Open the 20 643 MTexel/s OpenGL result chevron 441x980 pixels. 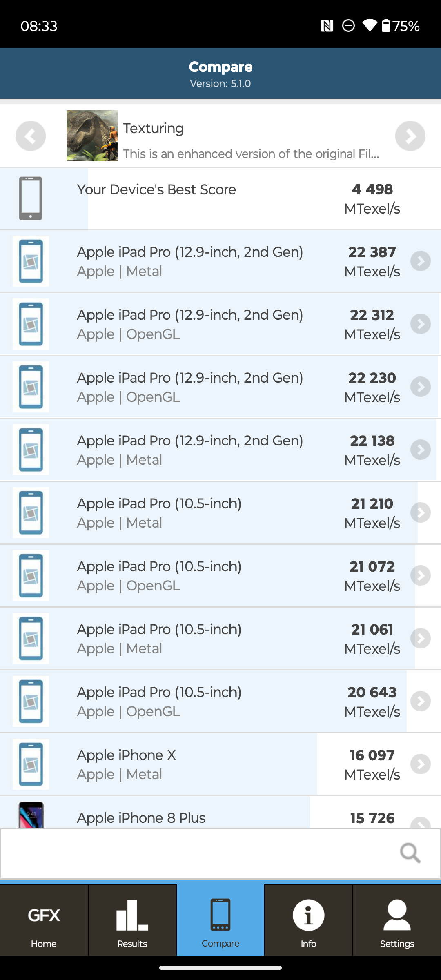421,702
